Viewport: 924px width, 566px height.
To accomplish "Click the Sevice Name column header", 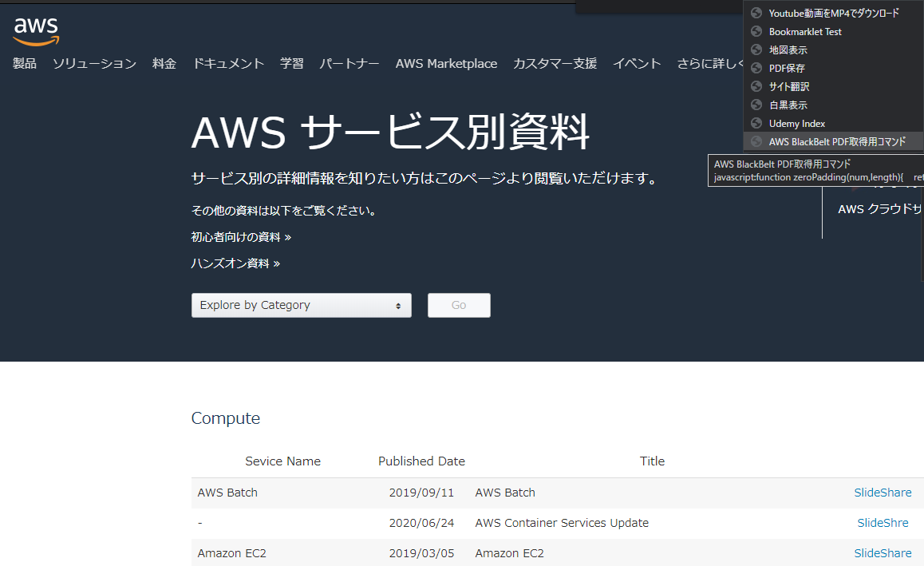I will point(282,461).
